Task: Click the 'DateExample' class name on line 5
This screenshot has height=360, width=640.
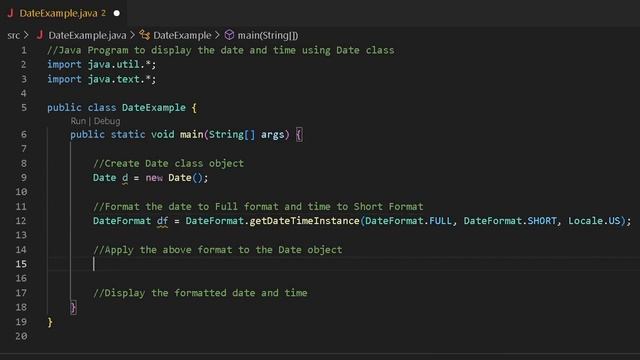Action: click(x=153, y=108)
